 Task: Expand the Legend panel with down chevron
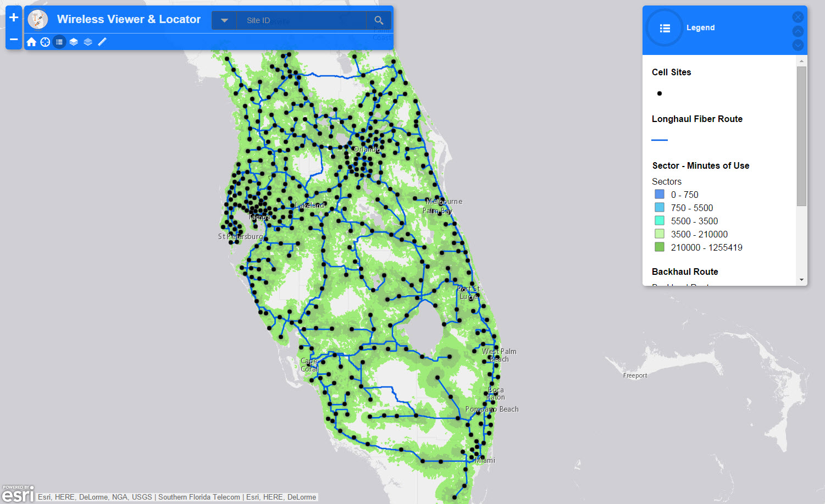[x=798, y=45]
